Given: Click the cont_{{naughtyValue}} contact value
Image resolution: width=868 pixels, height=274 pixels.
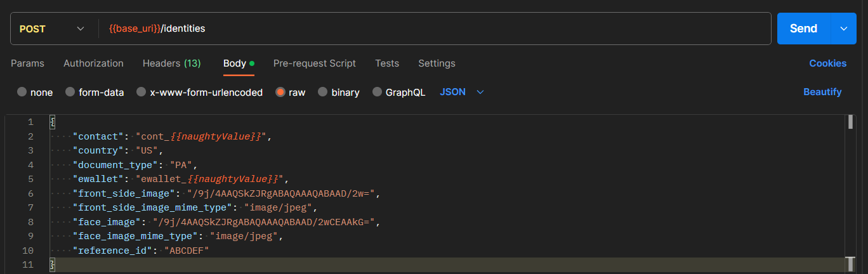Looking at the screenshot, I should [x=201, y=136].
